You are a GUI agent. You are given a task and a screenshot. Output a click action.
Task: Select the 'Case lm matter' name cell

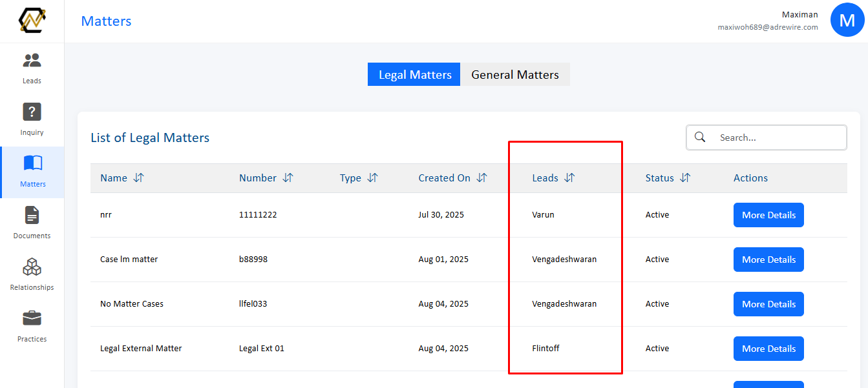tap(129, 260)
